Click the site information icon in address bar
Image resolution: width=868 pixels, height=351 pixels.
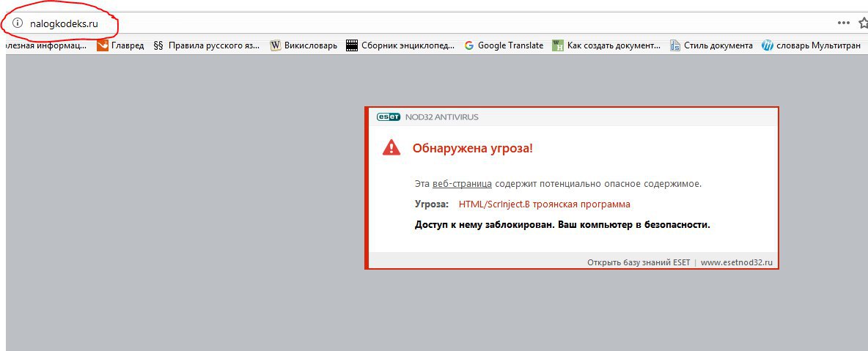coord(18,23)
